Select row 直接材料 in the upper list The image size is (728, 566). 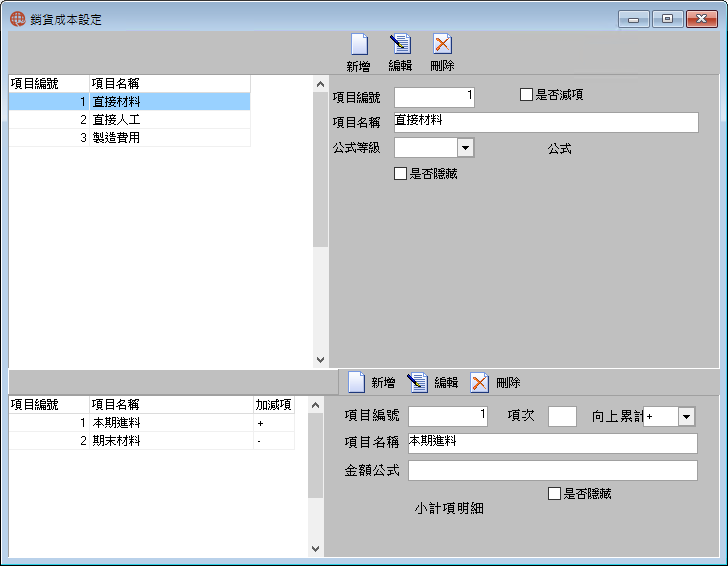[x=130, y=101]
